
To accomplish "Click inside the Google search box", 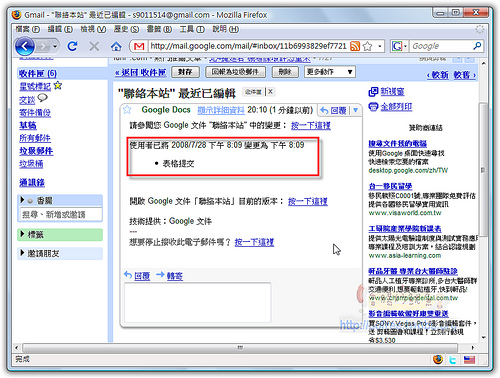I will pyautogui.click(x=441, y=46).
